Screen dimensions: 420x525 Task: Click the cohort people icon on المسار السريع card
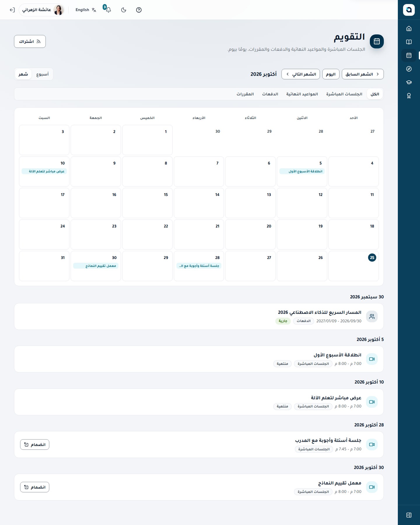372,316
